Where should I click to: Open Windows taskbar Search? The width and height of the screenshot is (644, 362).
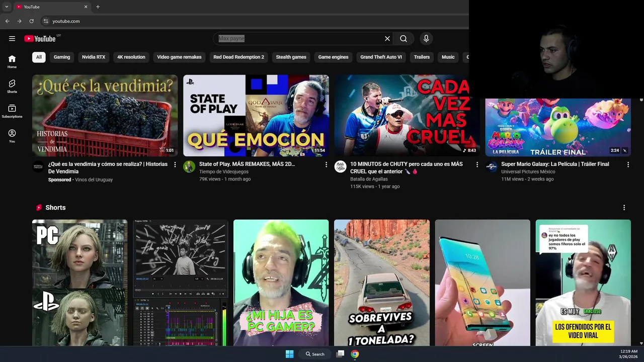click(315, 354)
